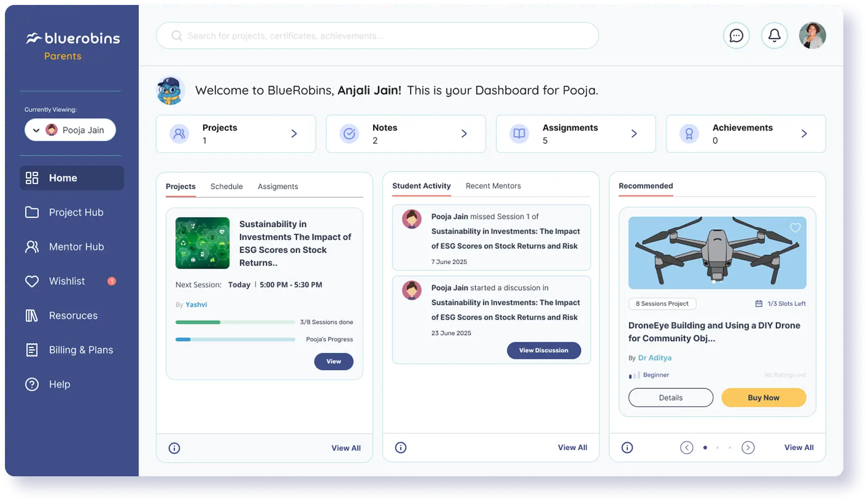Image resolution: width=868 pixels, height=501 pixels.
Task: Toggle wishlist heart on drone card
Action: [795, 228]
